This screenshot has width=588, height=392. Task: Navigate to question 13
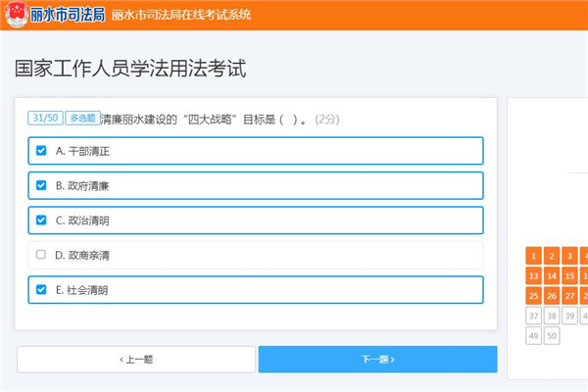[x=533, y=275]
